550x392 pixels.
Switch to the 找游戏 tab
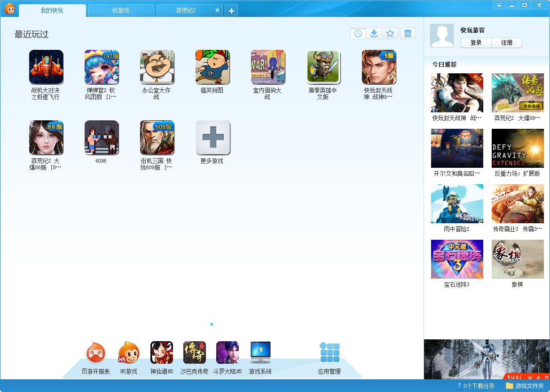pos(121,10)
